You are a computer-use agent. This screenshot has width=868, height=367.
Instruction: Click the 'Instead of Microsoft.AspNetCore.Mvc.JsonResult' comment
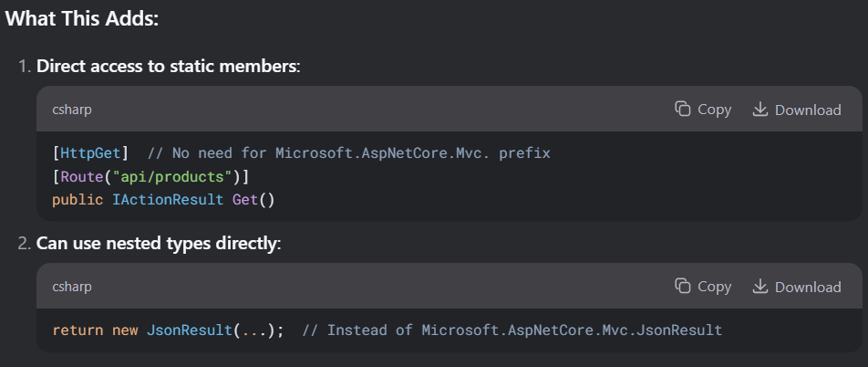coord(512,330)
